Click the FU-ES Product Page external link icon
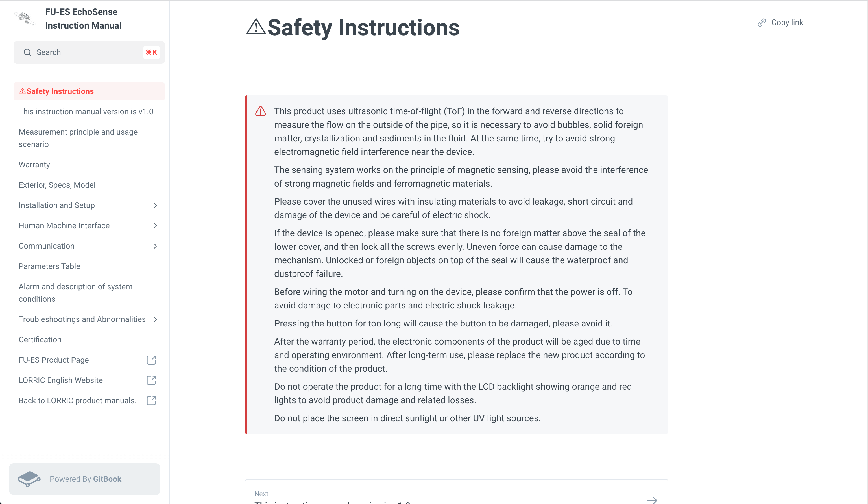Image resolution: width=868 pixels, height=504 pixels. (151, 360)
